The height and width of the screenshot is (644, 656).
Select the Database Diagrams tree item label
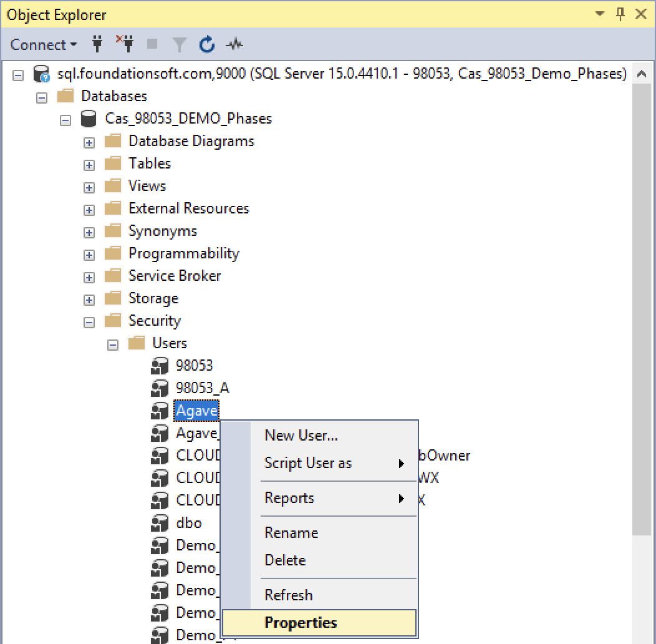tap(191, 141)
